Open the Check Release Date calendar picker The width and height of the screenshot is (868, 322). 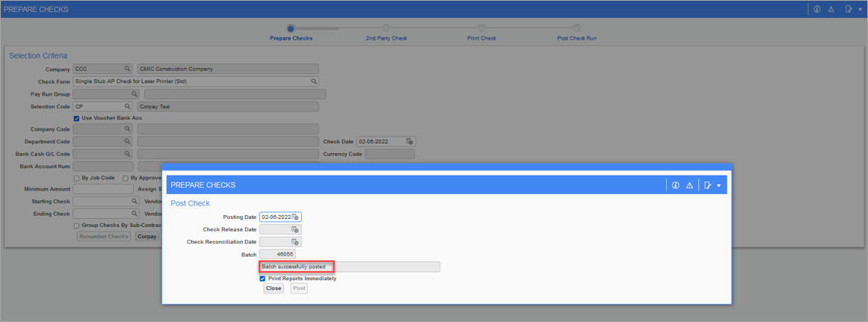coord(295,229)
